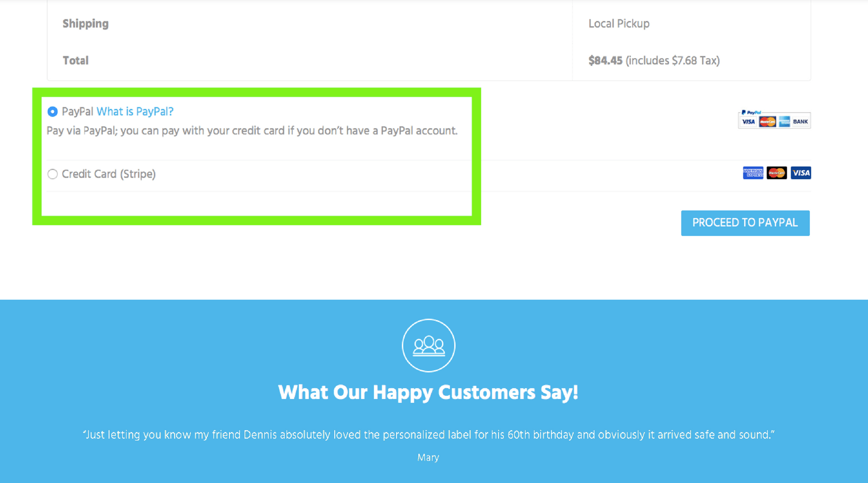The height and width of the screenshot is (483, 868).
Task: Click the reviewer name Mary
Action: 428,457
